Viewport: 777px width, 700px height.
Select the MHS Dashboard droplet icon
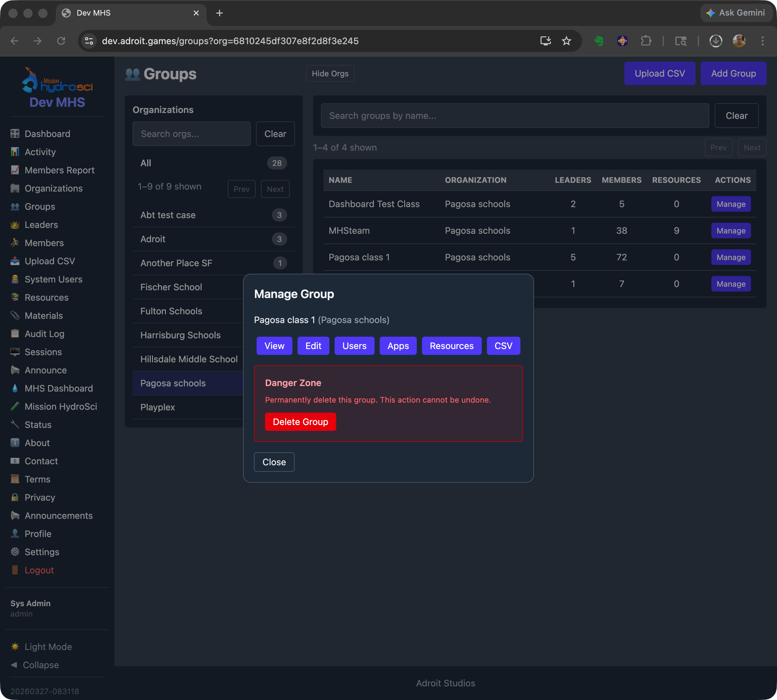click(15, 388)
